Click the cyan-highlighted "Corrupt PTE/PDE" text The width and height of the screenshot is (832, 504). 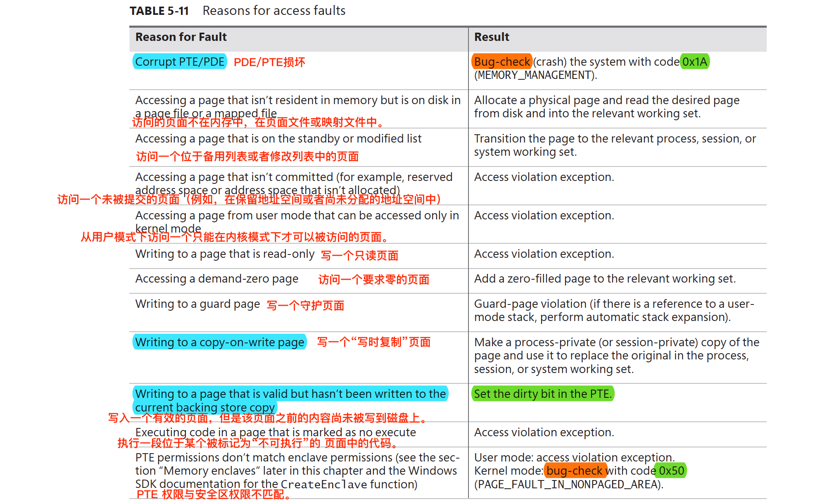pyautogui.click(x=179, y=62)
